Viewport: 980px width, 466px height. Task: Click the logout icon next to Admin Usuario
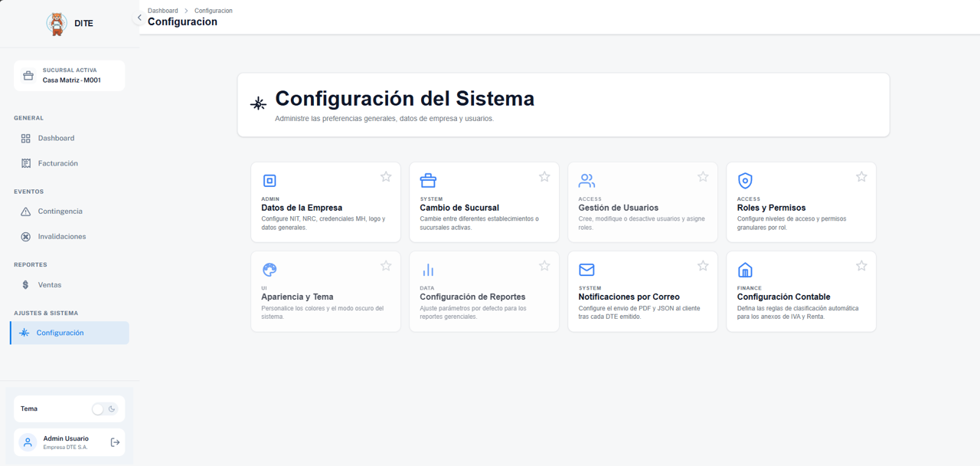click(x=114, y=442)
